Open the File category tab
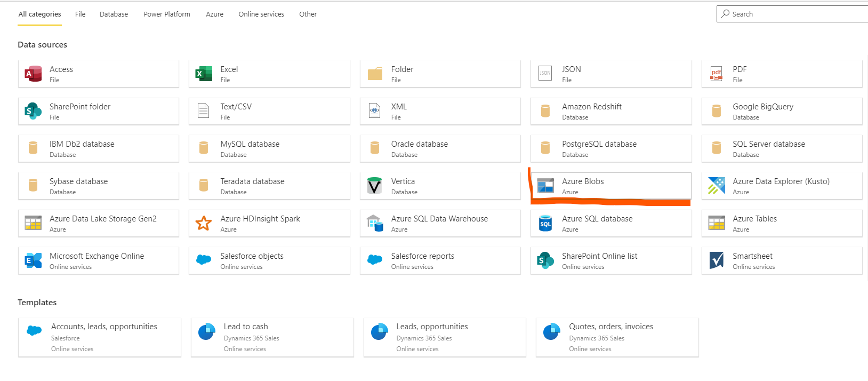 coord(80,14)
